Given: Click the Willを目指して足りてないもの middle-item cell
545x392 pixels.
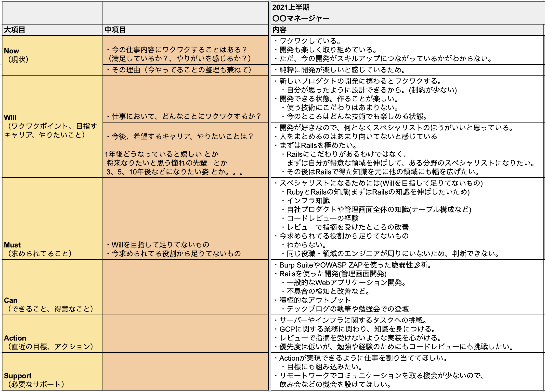Looking at the screenshot, I should click(x=185, y=219).
